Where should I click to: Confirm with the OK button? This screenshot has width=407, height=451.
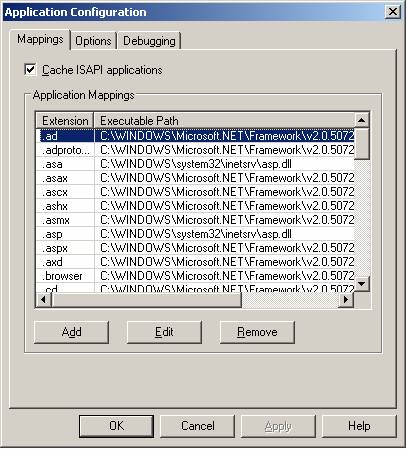pos(116,426)
